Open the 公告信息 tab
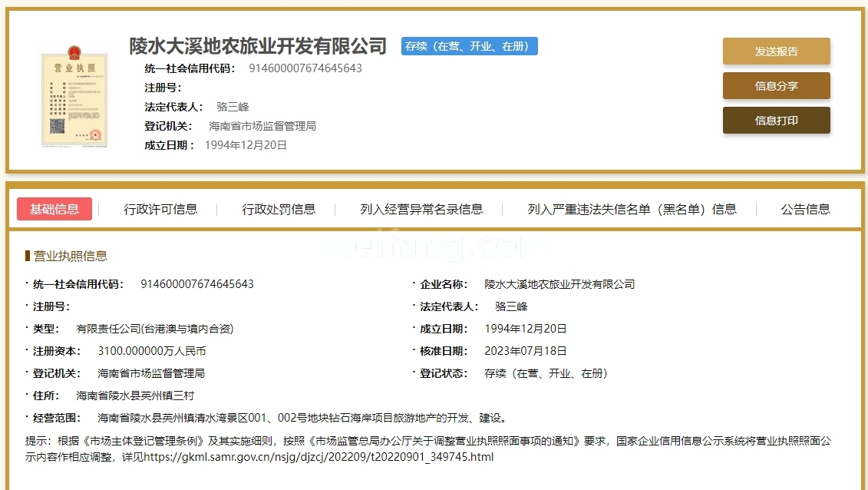This screenshot has width=868, height=490. tap(805, 209)
